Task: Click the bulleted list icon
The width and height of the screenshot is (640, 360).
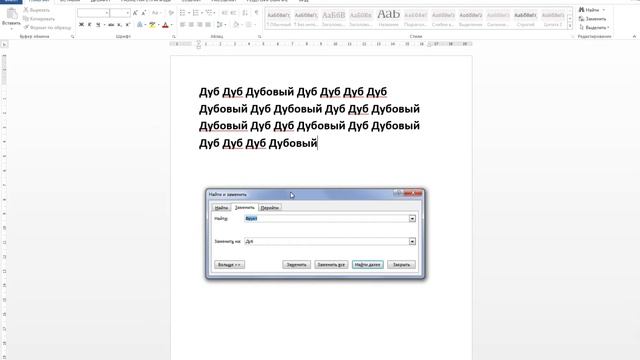Action: click(182, 13)
